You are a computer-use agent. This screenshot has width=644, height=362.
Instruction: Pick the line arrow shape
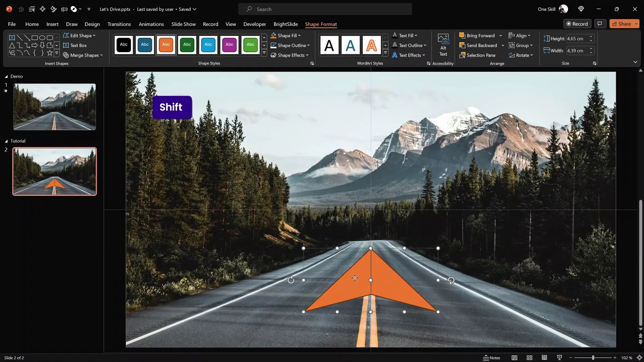pos(27,38)
